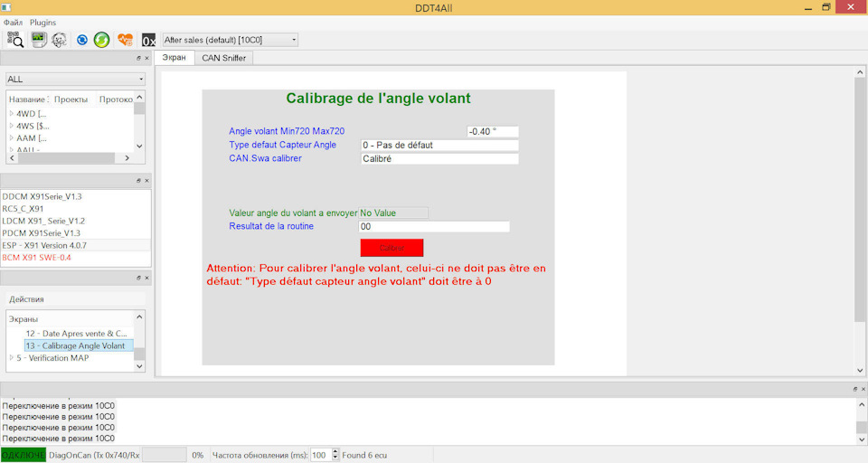Sort by the Название column header

pos(28,99)
